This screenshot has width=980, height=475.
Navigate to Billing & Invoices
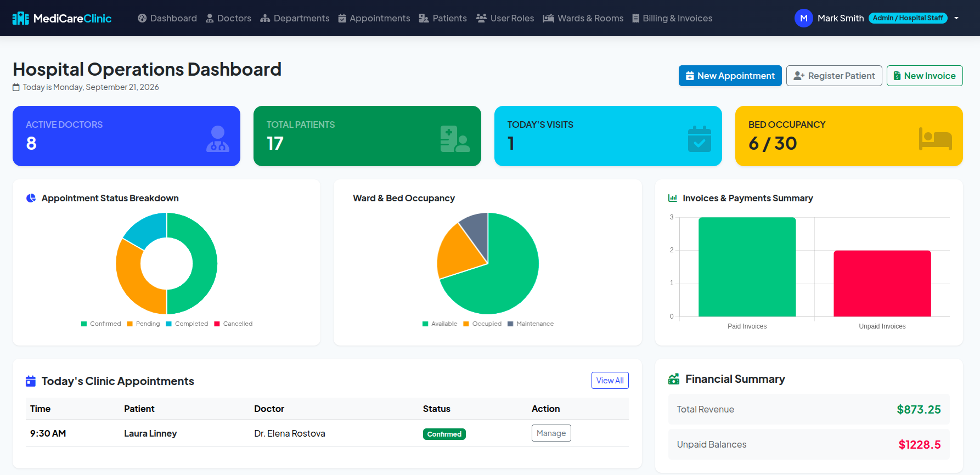click(x=672, y=18)
